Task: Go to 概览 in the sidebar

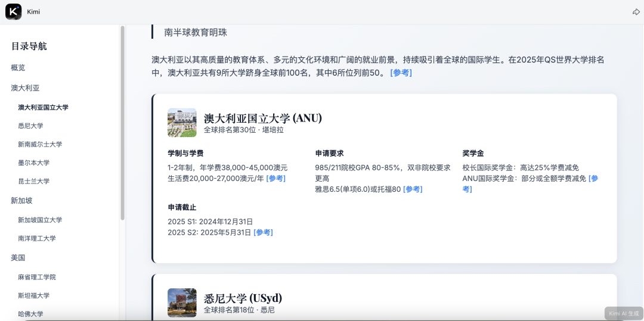Action: click(18, 68)
